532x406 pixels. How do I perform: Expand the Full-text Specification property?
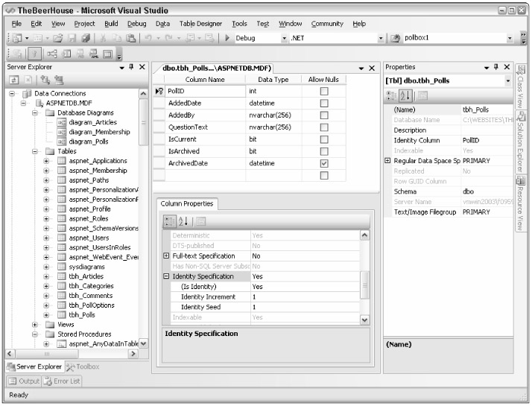pyautogui.click(x=166, y=256)
